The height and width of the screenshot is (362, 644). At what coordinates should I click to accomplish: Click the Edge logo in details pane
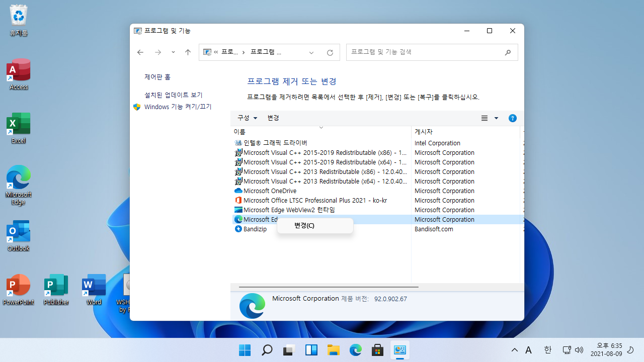[x=252, y=306]
